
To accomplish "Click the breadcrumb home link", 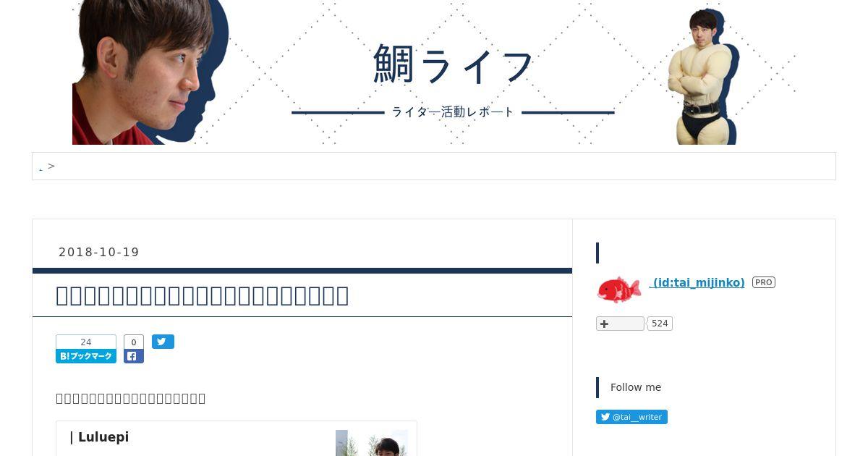I will point(41,167).
